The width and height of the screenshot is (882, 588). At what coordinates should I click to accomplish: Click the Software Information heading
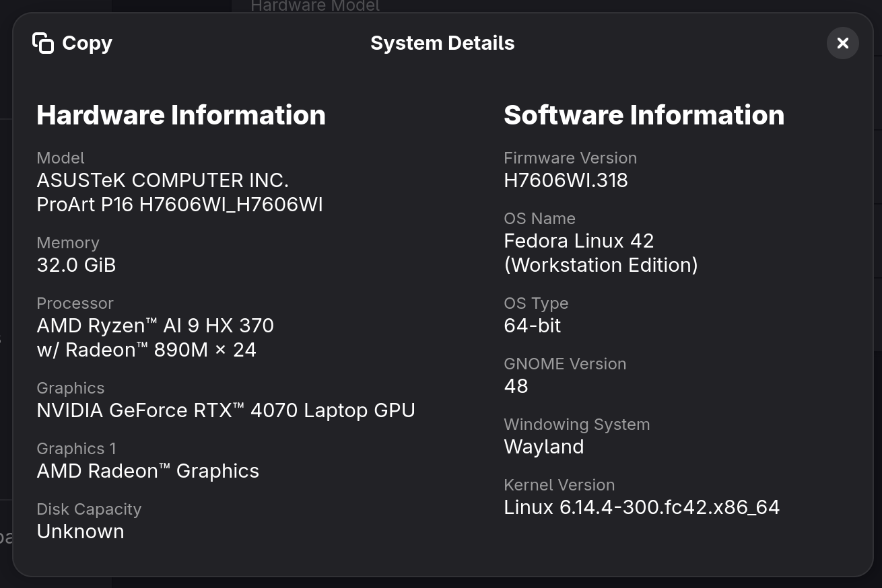pyautogui.click(x=644, y=115)
